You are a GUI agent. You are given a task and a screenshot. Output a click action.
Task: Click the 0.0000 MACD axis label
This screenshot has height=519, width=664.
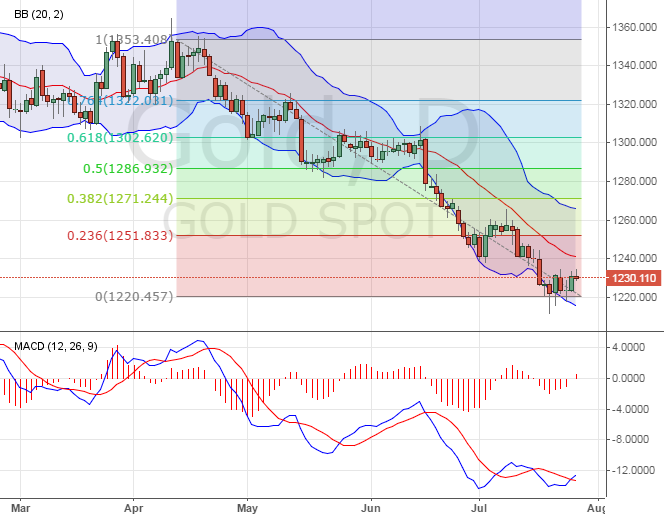tap(629, 378)
